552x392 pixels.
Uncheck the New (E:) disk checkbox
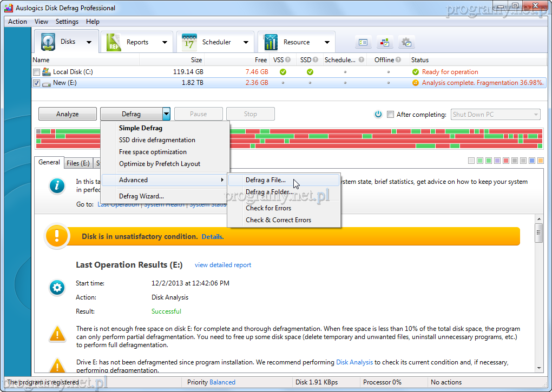[x=36, y=83]
